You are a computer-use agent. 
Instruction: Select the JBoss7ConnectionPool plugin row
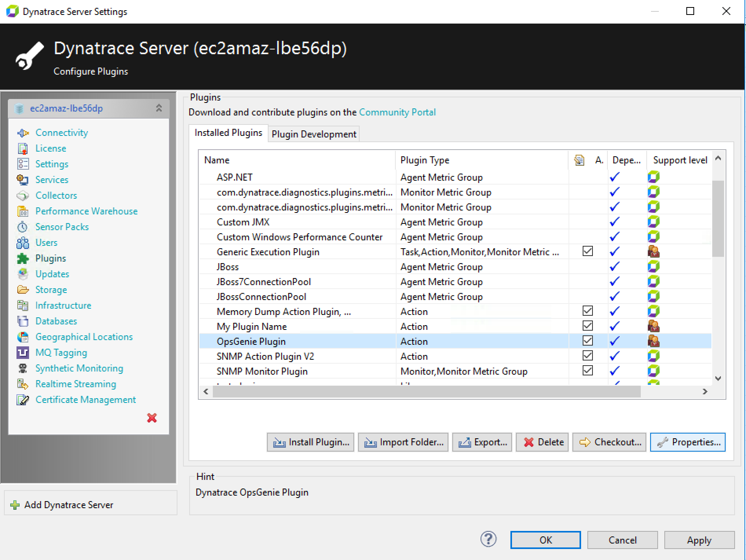(455, 282)
